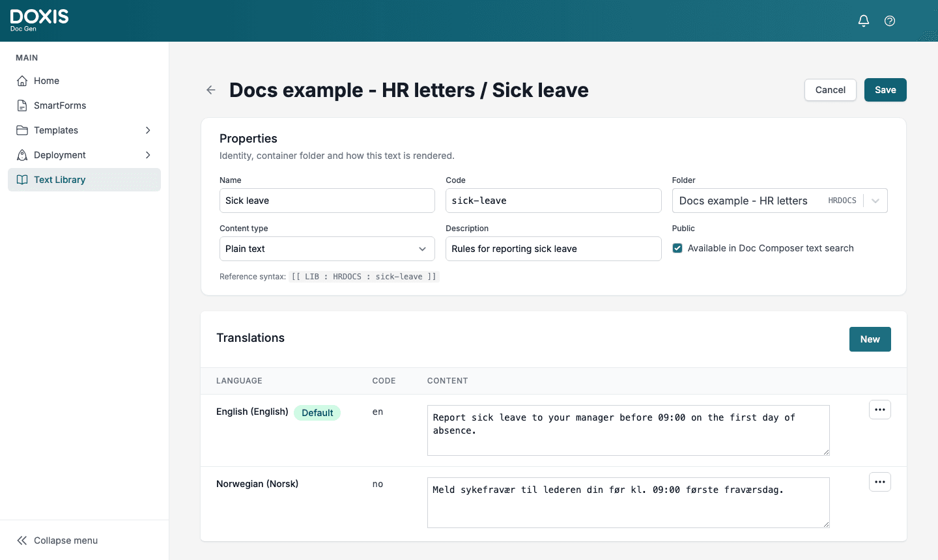Open the Content type dropdown
The height and width of the screenshot is (560, 938).
(327, 249)
